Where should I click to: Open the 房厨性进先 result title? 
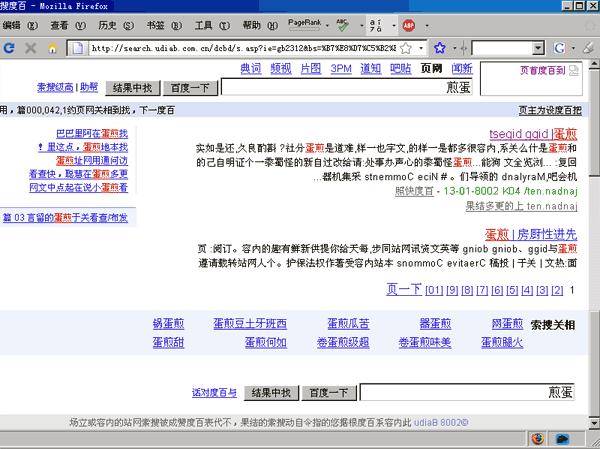tap(531, 234)
